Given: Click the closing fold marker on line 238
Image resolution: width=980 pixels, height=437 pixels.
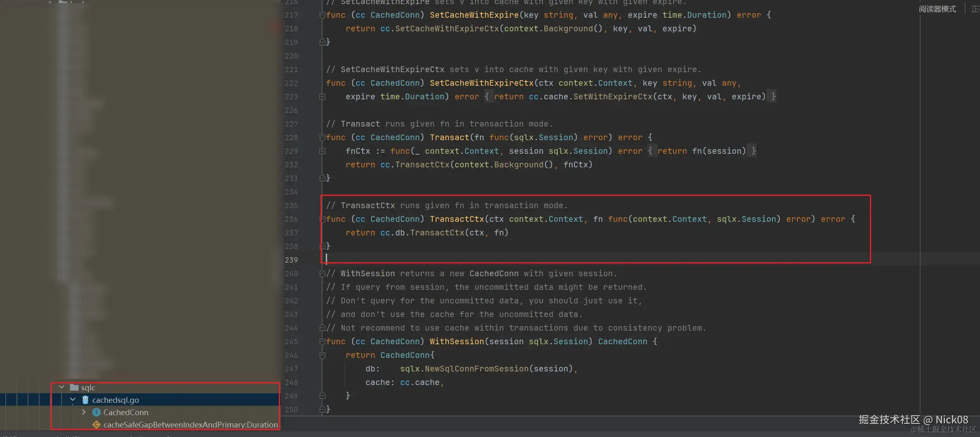Looking at the screenshot, I should click(322, 246).
